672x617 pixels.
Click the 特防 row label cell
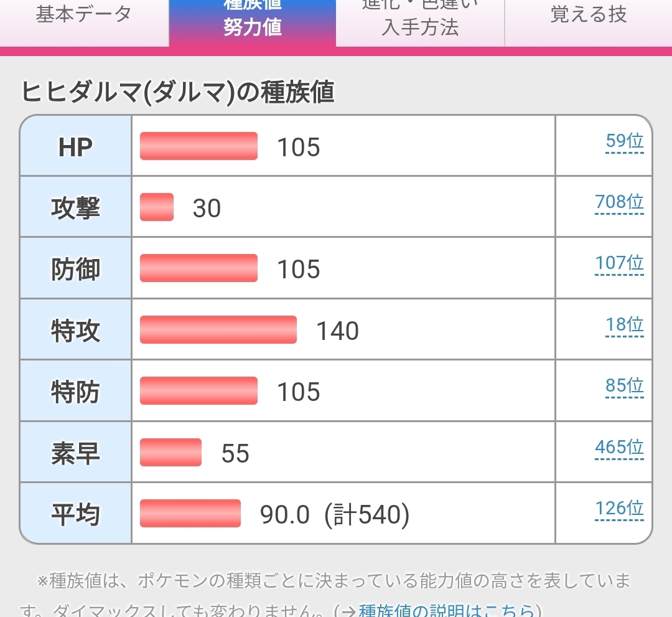click(x=75, y=392)
